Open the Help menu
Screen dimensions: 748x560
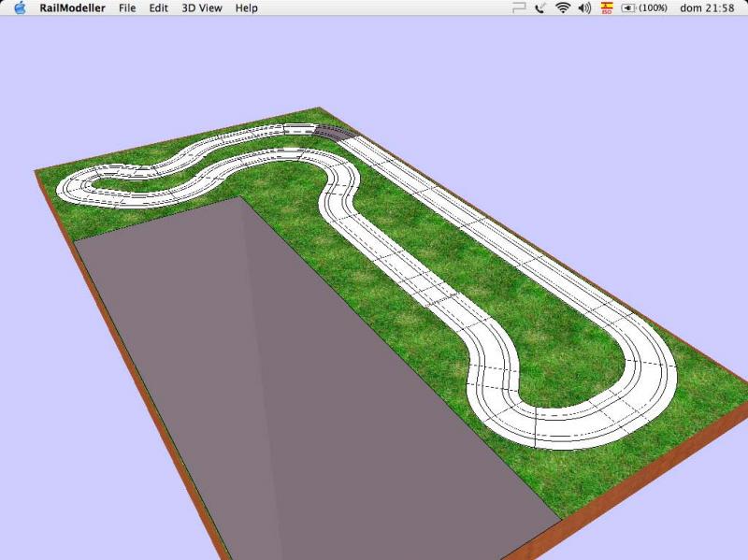(247, 7)
